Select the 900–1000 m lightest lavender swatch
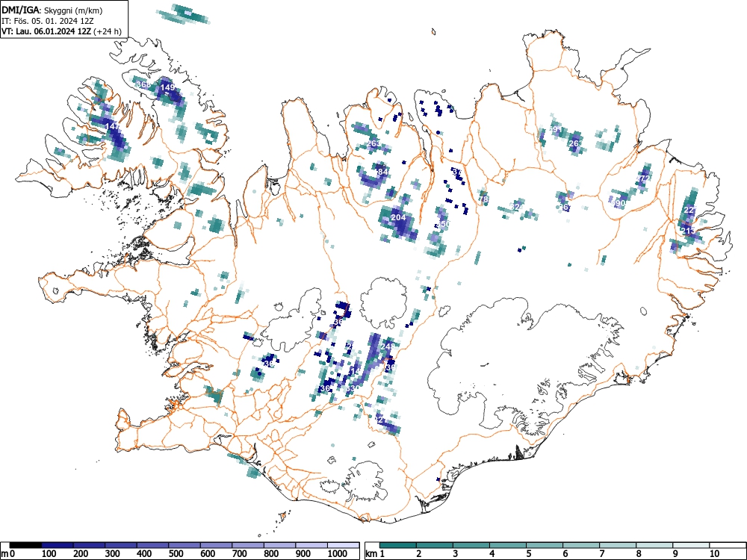The width and height of the screenshot is (747, 560). coord(311,545)
